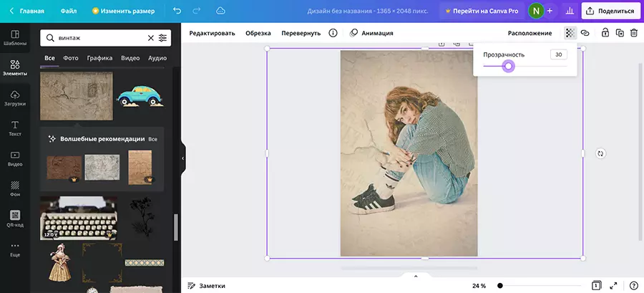
Task: Open the Загрузки sidebar panel
Action: coord(15,98)
